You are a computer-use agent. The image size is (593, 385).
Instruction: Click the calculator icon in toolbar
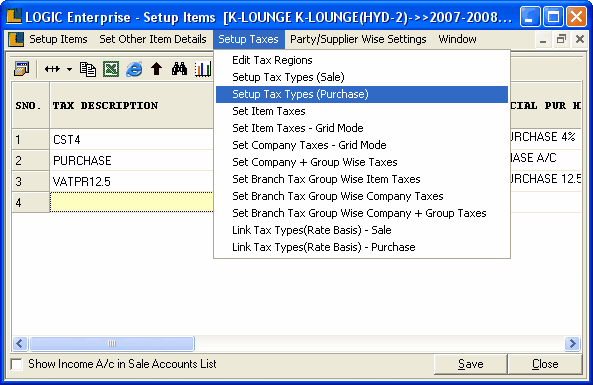pos(22,69)
